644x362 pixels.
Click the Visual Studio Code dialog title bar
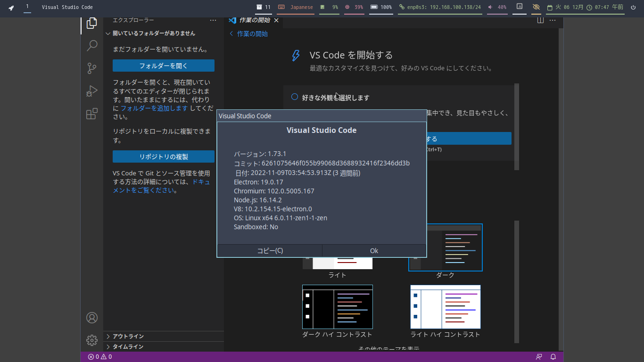(x=322, y=116)
